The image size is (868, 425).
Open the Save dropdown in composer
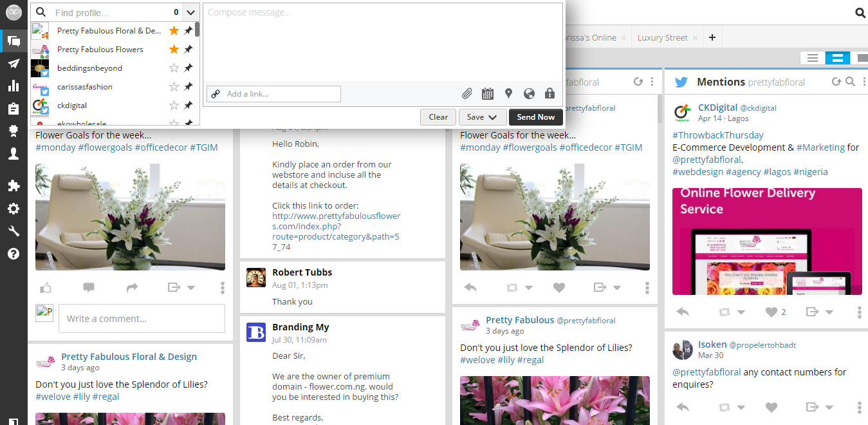click(x=483, y=117)
